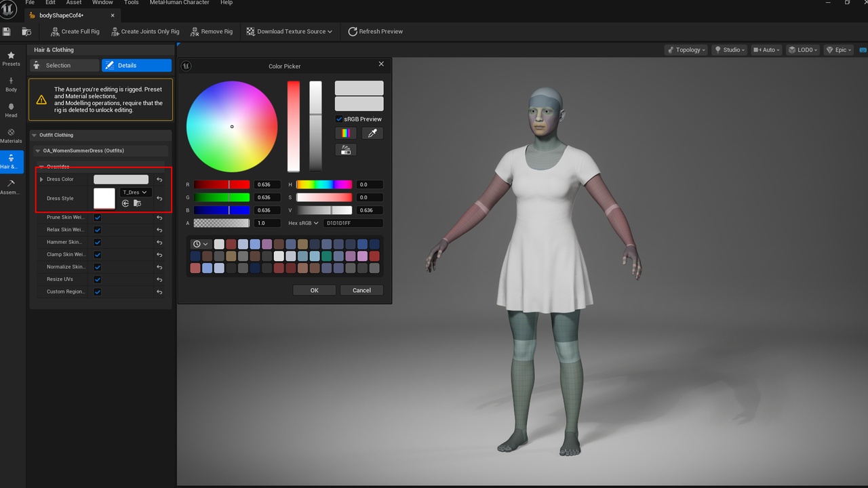
Task: Click Create Full Rig toolbar button
Action: click(x=75, y=31)
